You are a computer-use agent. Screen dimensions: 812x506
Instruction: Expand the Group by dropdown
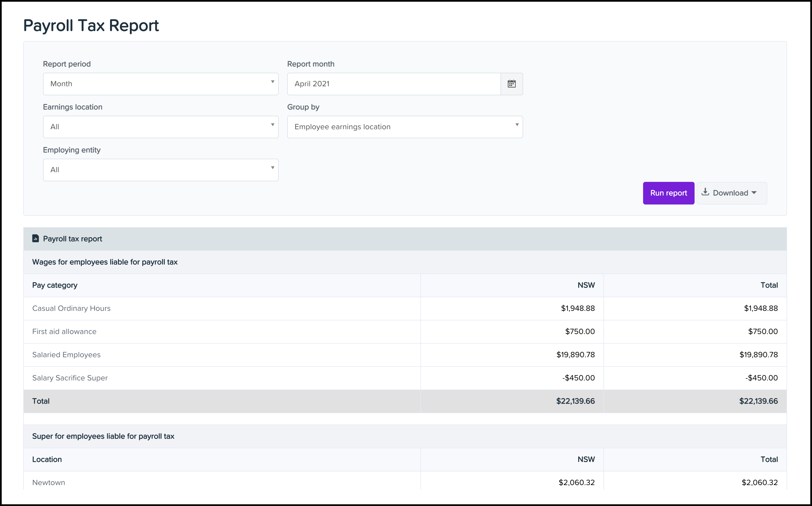(x=405, y=127)
